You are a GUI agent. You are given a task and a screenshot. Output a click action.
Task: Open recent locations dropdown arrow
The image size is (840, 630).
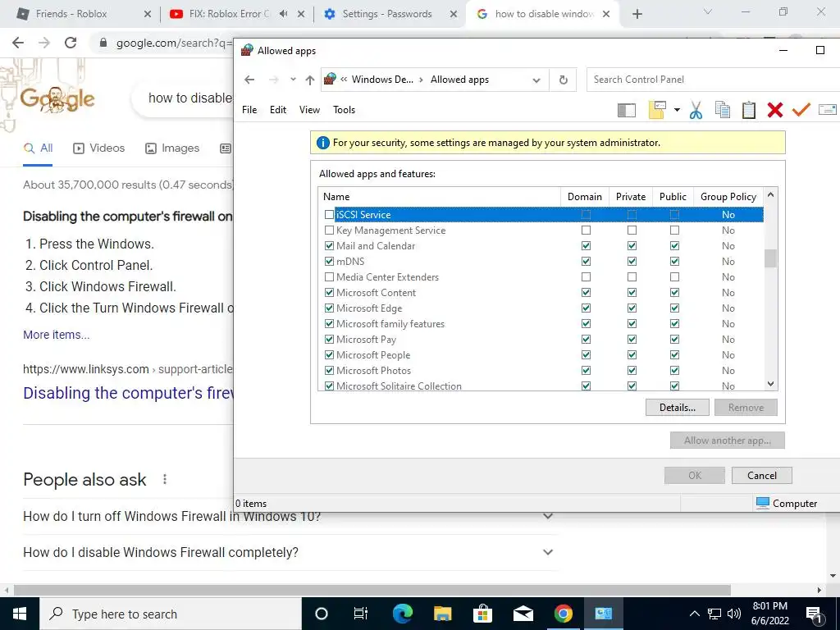(293, 80)
